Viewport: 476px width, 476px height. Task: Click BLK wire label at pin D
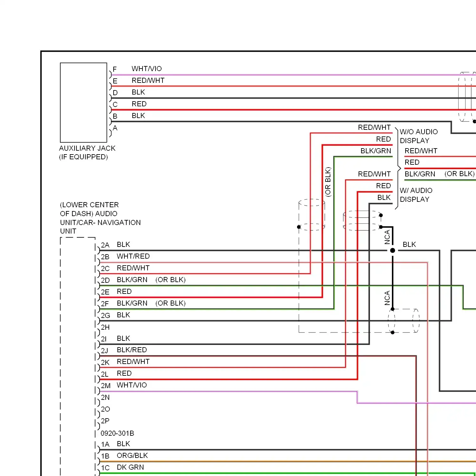pyautogui.click(x=138, y=92)
